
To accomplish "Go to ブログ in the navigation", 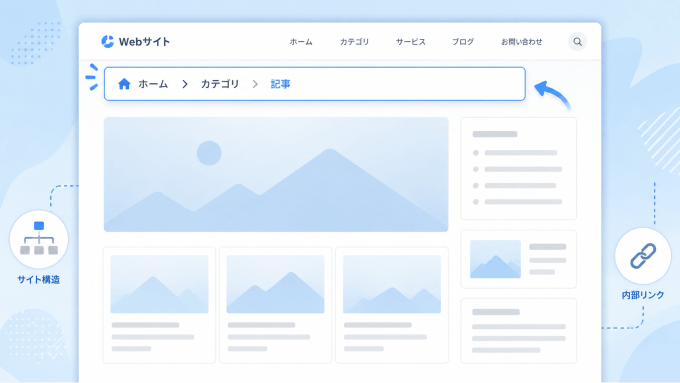I will click(463, 42).
